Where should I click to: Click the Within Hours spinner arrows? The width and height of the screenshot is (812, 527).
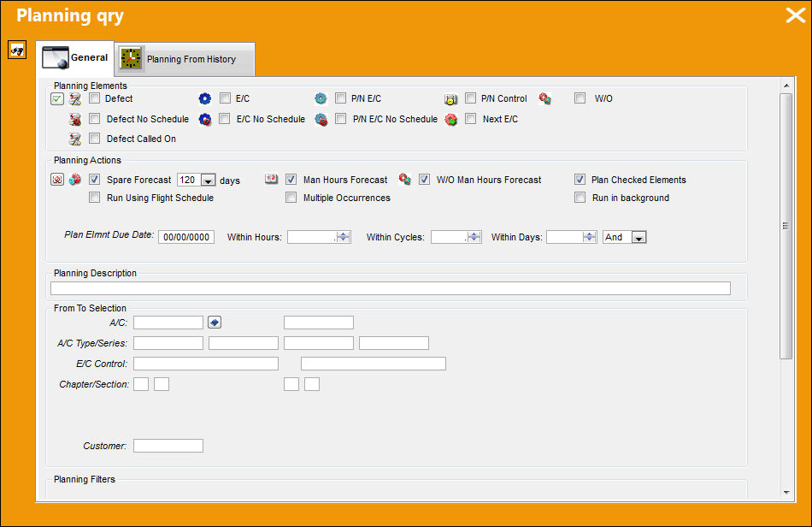[x=344, y=237]
